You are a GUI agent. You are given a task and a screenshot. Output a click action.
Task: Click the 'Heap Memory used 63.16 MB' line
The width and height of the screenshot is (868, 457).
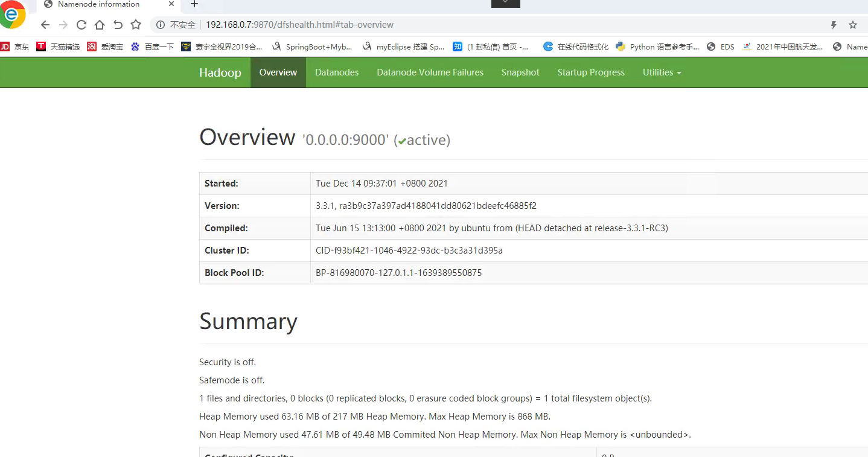point(375,417)
